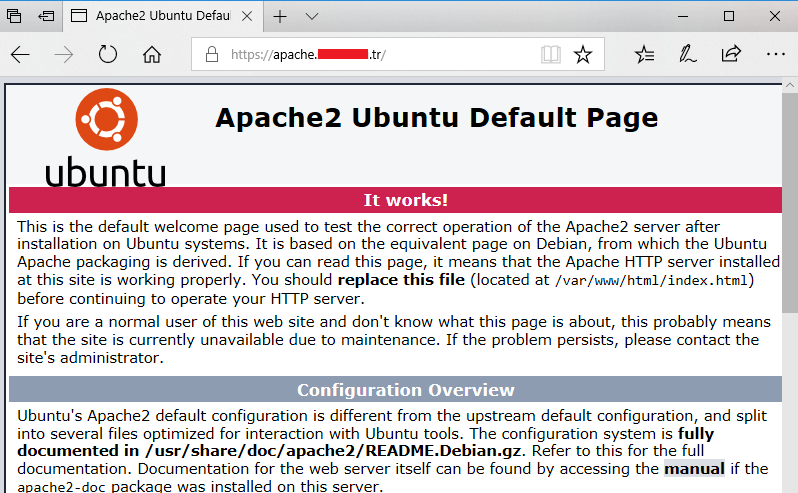Image resolution: width=798 pixels, height=493 pixels.
Task: Show tab previews chevron
Action: (312, 16)
